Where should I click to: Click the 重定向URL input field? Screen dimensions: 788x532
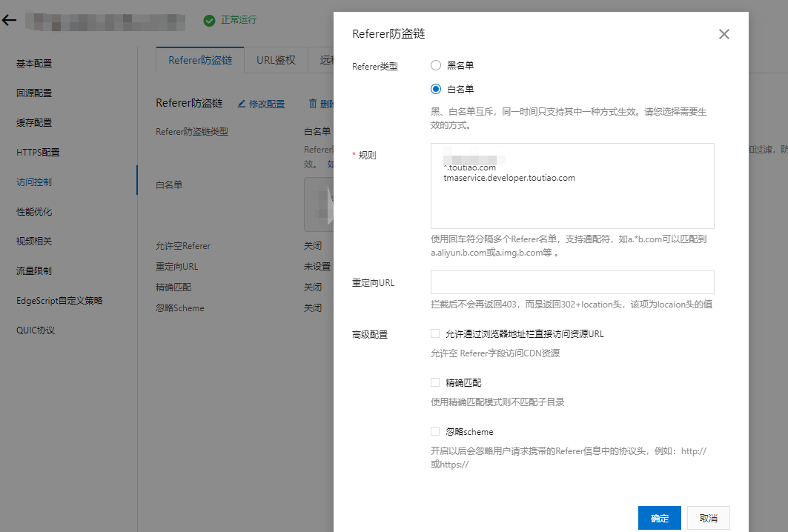click(x=572, y=282)
